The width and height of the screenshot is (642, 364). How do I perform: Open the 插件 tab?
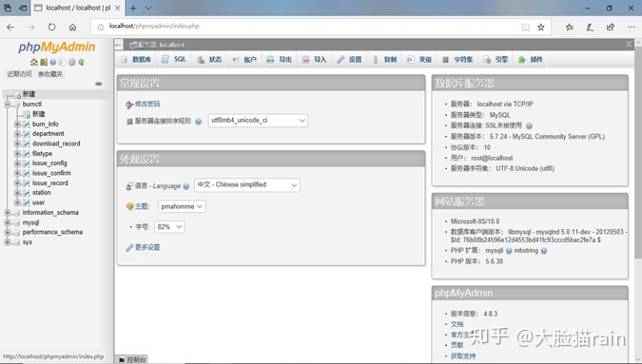point(531,60)
